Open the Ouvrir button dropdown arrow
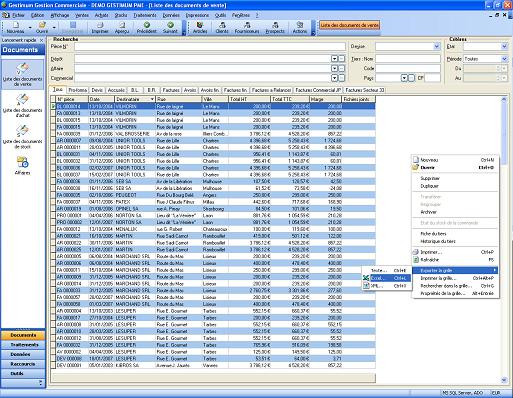The width and height of the screenshot is (513, 398). coord(53,28)
